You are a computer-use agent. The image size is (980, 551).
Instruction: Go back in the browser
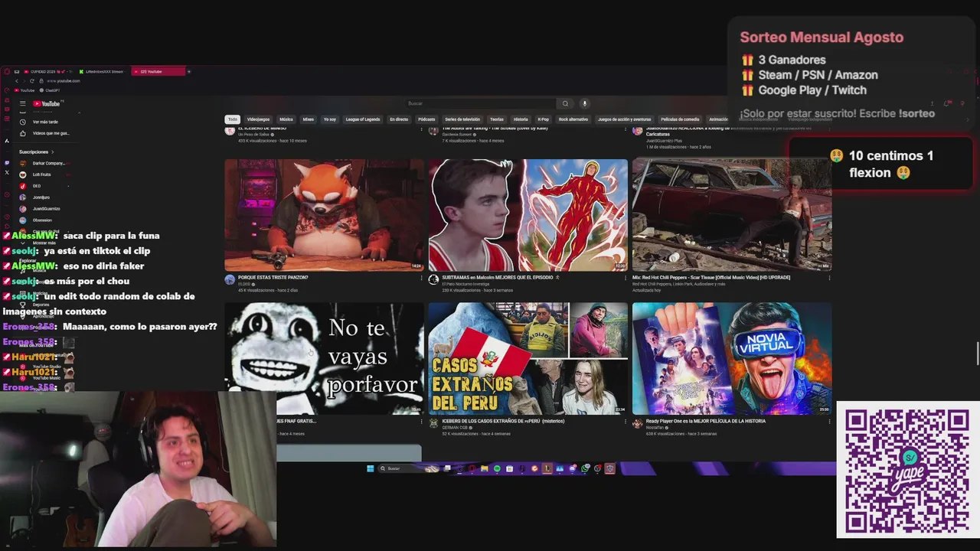[16, 81]
